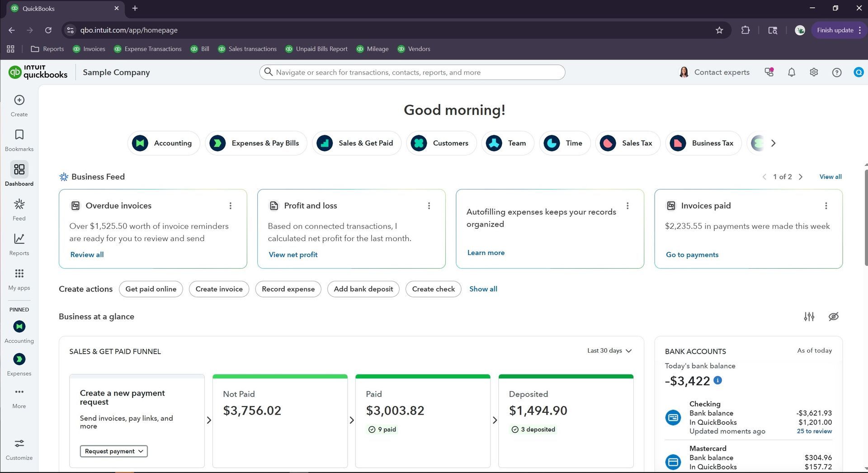Open Invoices paid card options menu

826,206
